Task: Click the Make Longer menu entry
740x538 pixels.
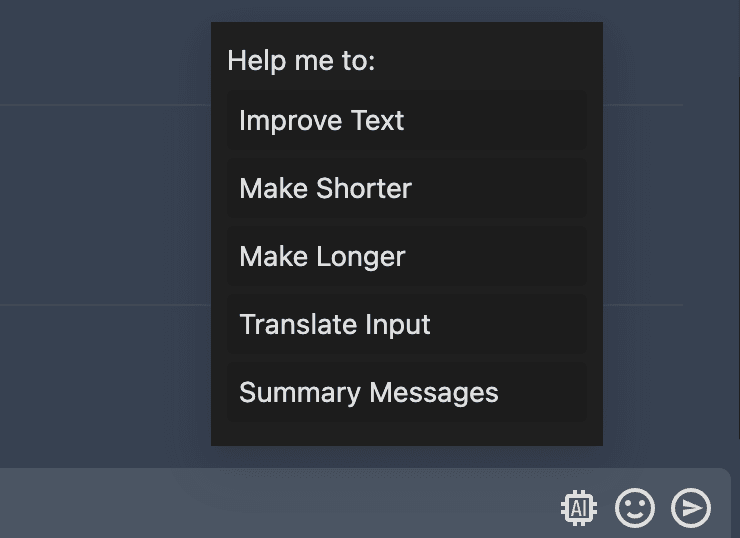Action: click(x=406, y=257)
